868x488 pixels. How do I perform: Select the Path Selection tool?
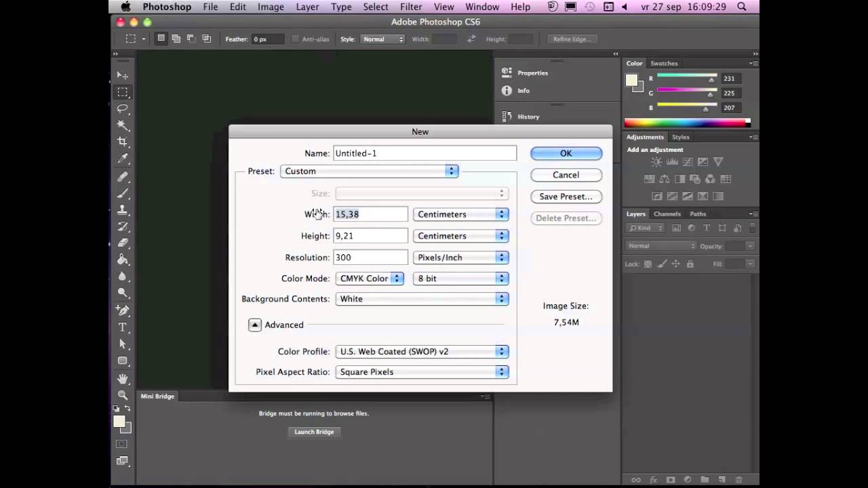coord(123,344)
